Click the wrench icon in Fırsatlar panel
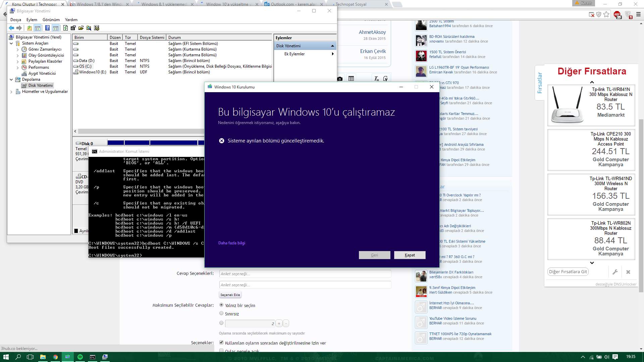The image size is (644, 362). [x=615, y=272]
